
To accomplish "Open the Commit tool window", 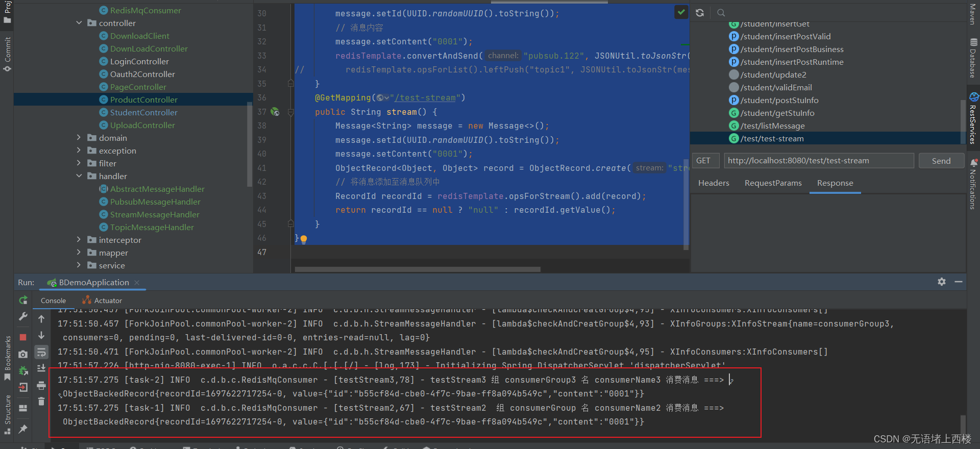I will 7,54.
